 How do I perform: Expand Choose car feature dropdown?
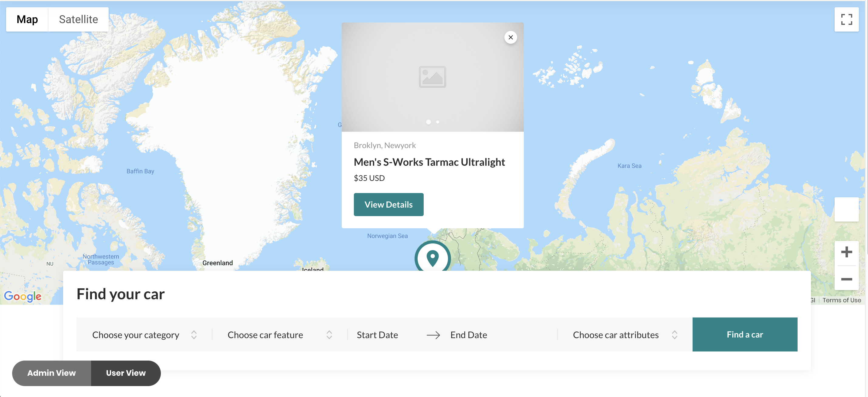[x=279, y=335]
